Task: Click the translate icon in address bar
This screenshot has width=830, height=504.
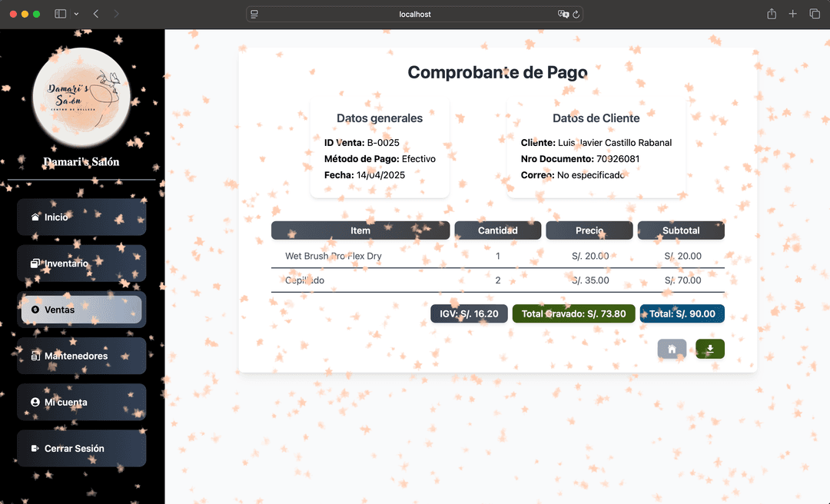Action: 563,14
